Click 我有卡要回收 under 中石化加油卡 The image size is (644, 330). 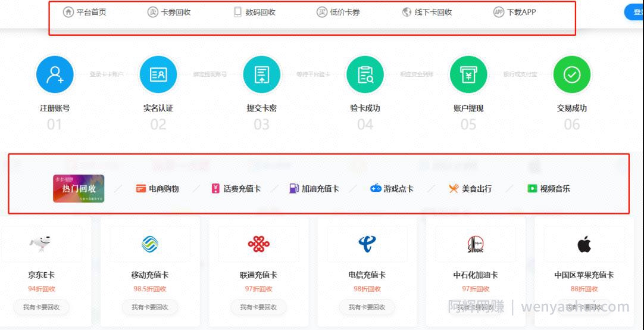coord(476,307)
